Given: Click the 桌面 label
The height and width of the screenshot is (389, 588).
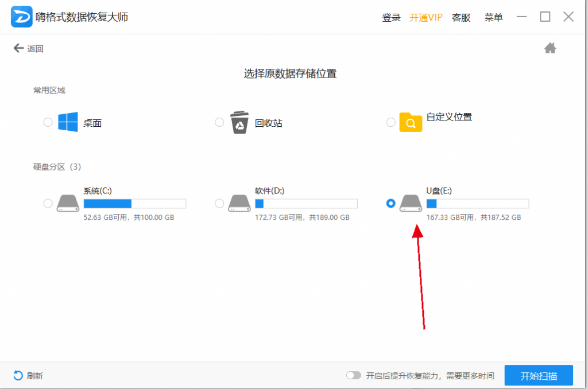Looking at the screenshot, I should tap(92, 123).
